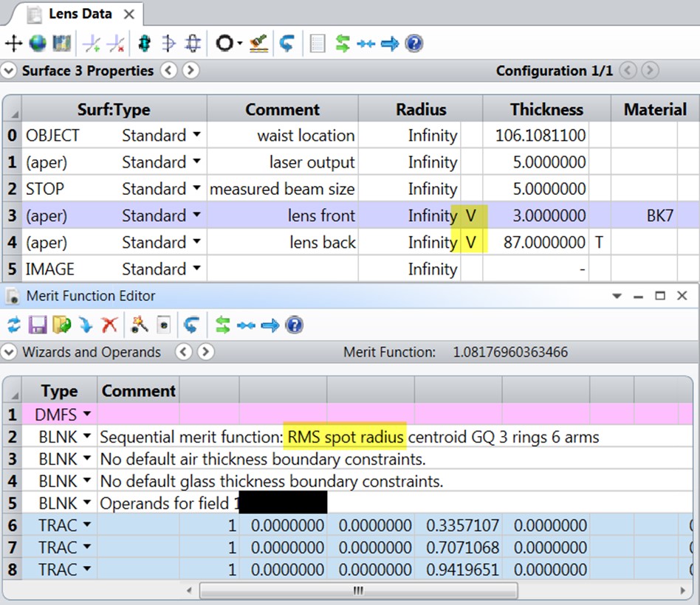Open the Merit Function Editor window menu arrow
Image resolution: width=700 pixels, height=605 pixels.
click(x=617, y=296)
